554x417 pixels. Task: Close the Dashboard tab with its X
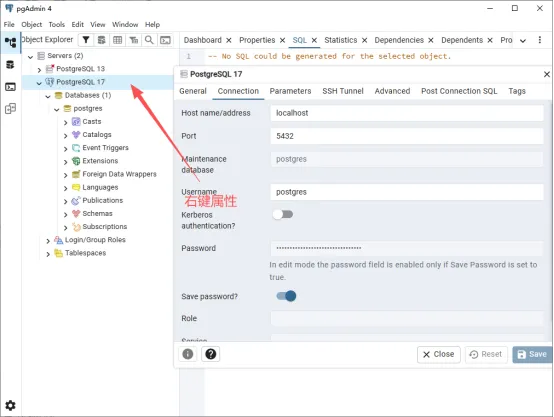(x=229, y=40)
